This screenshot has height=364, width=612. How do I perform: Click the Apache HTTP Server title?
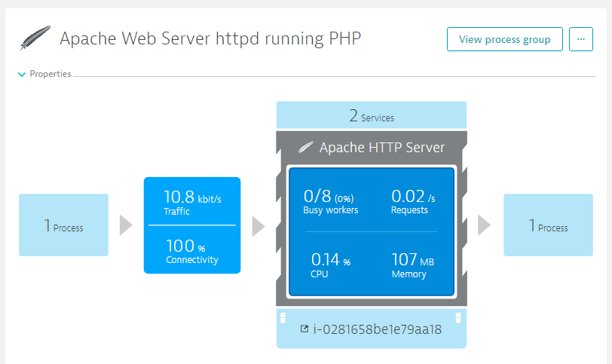coord(381,148)
